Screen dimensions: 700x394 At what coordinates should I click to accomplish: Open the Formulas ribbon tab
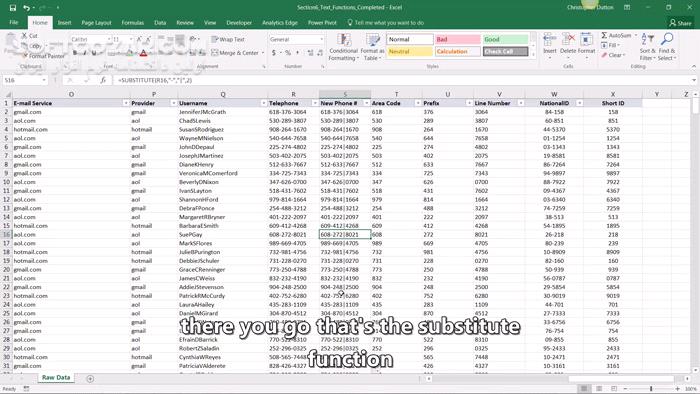coord(133,22)
